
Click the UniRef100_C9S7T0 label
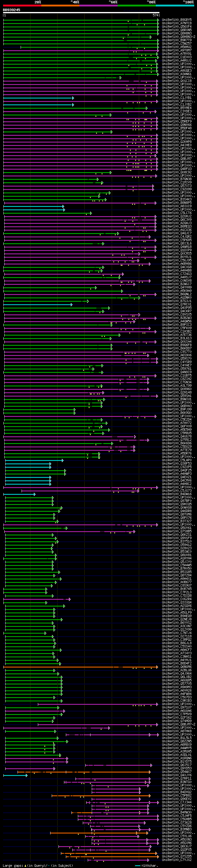[x=177, y=352]
